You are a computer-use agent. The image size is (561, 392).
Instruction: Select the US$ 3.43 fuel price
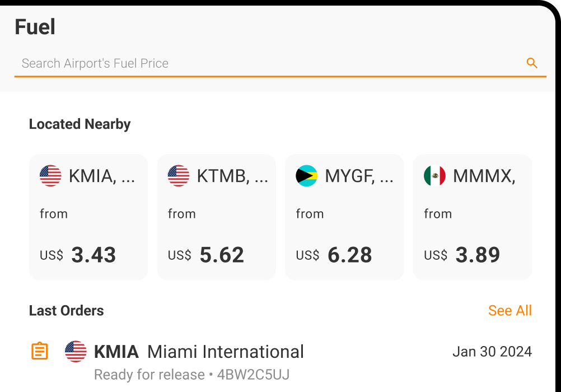click(78, 255)
